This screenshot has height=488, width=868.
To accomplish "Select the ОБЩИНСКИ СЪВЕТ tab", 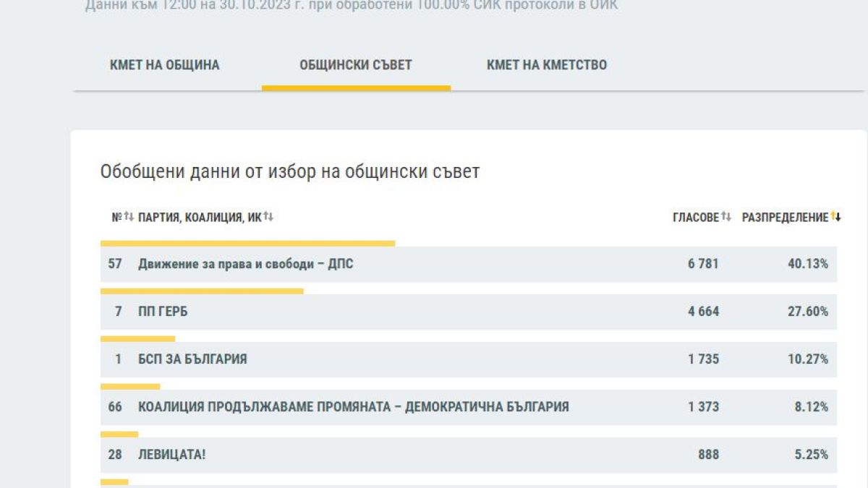I will pyautogui.click(x=356, y=65).
